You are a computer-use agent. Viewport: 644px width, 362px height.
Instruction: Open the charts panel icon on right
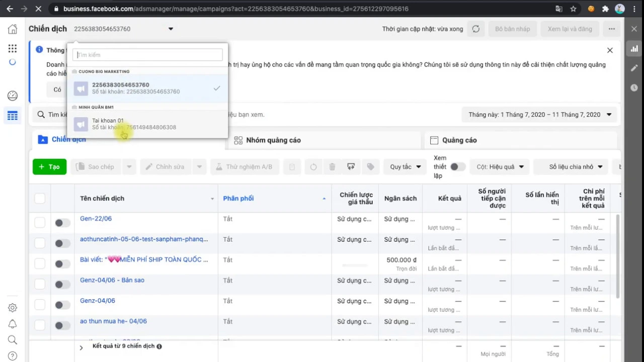click(x=634, y=49)
